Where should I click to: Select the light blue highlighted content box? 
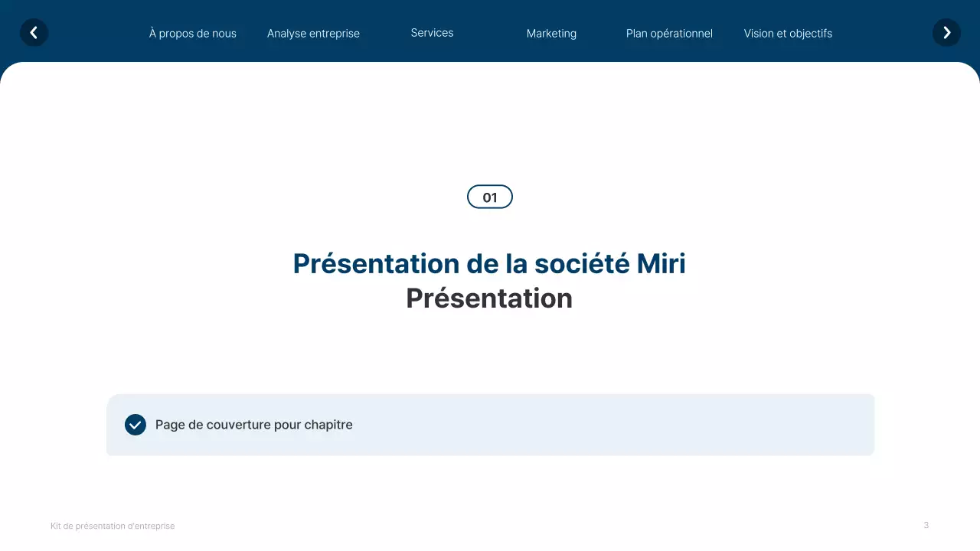[x=490, y=425]
